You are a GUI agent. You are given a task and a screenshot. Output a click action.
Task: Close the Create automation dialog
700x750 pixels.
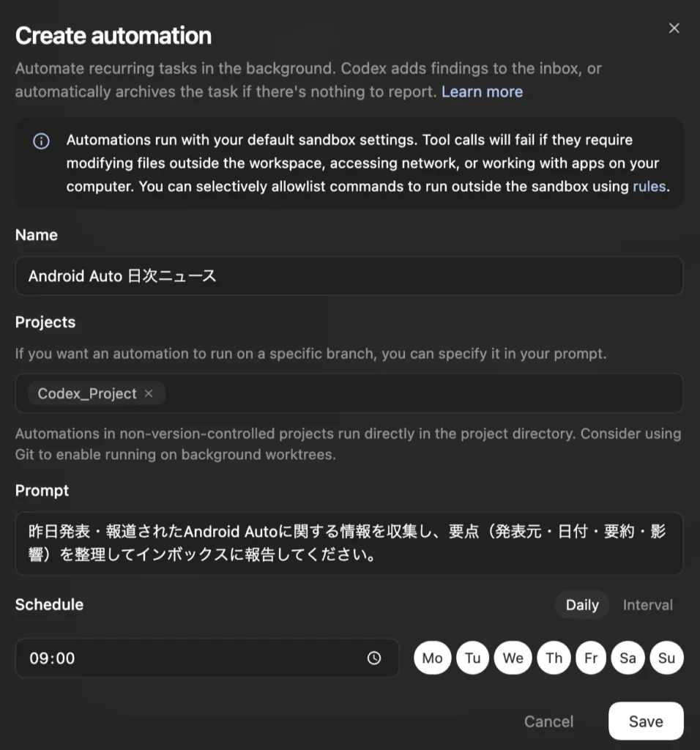[674, 29]
